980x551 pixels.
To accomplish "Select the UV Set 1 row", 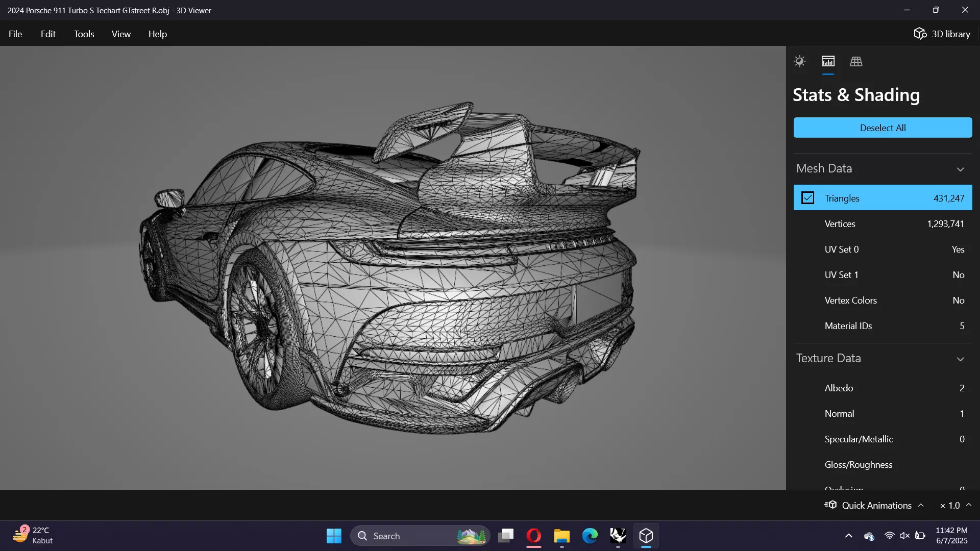I will pyautogui.click(x=883, y=274).
